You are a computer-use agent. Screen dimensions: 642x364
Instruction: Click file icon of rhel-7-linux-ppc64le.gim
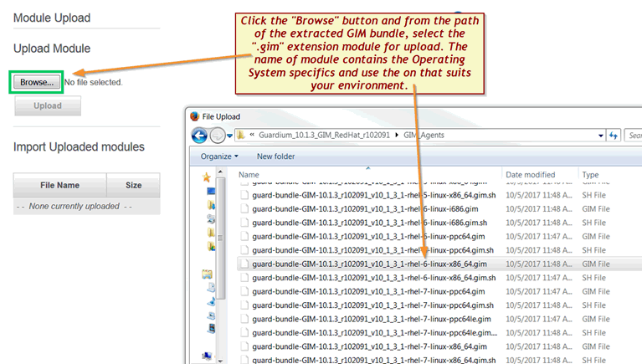tap(244, 319)
